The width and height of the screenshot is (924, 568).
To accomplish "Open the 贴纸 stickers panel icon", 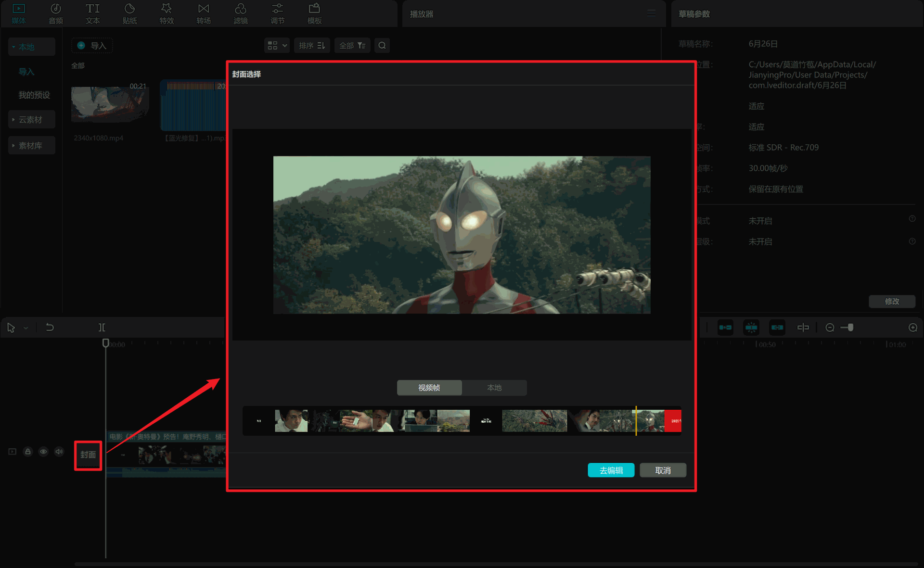I will click(129, 13).
